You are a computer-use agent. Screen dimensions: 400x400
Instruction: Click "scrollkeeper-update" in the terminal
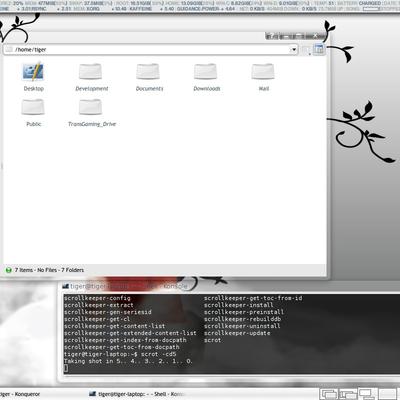[x=237, y=333]
